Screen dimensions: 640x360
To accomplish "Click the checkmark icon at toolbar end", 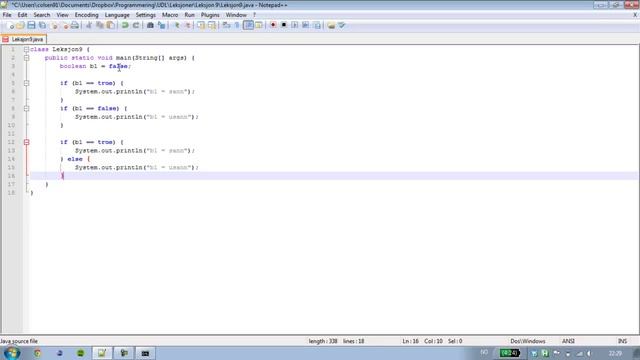I will pos(342,25).
